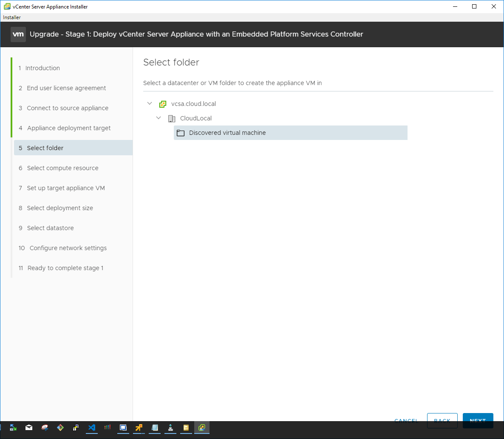Go to step 1 Introduction
This screenshot has width=504, height=439.
pos(39,68)
